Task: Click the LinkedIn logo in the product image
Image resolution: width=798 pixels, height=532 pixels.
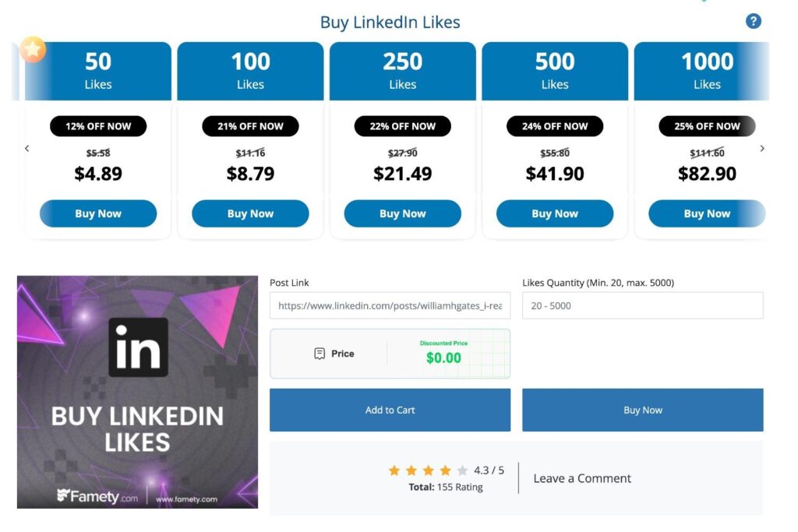Action: 138,347
